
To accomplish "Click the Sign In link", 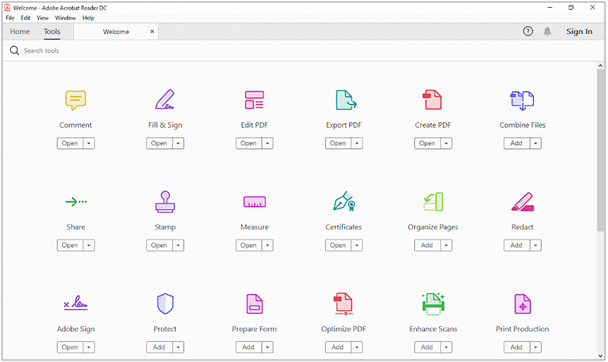I will [x=579, y=31].
